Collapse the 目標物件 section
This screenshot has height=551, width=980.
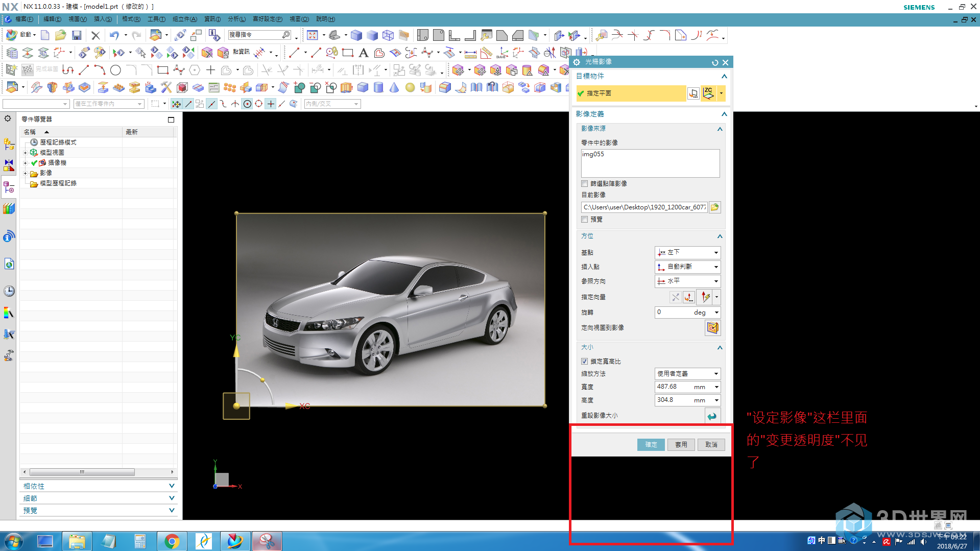[724, 77]
